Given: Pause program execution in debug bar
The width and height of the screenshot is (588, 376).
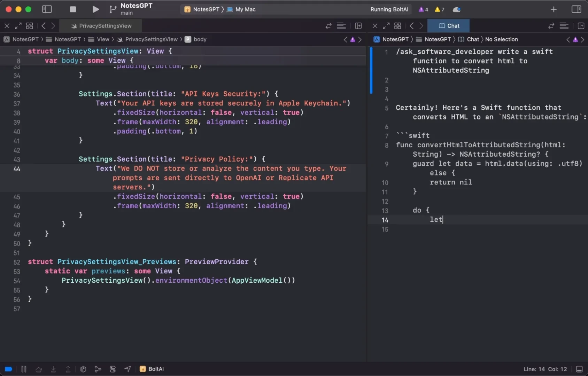Looking at the screenshot, I should coord(24,369).
